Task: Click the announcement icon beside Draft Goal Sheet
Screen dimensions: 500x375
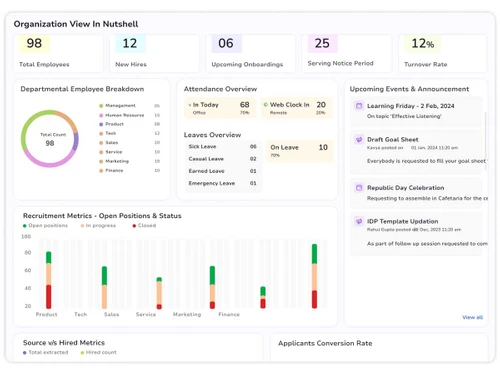Action: click(x=359, y=140)
